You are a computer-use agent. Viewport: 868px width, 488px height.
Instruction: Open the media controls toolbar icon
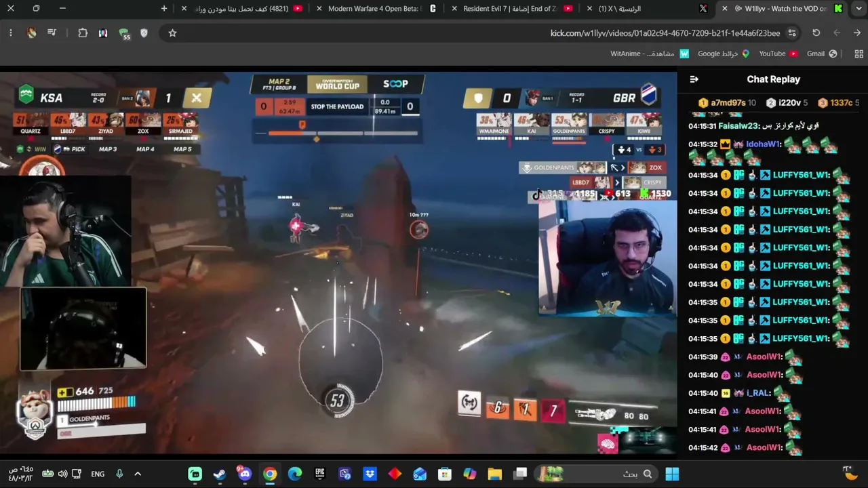(x=52, y=33)
